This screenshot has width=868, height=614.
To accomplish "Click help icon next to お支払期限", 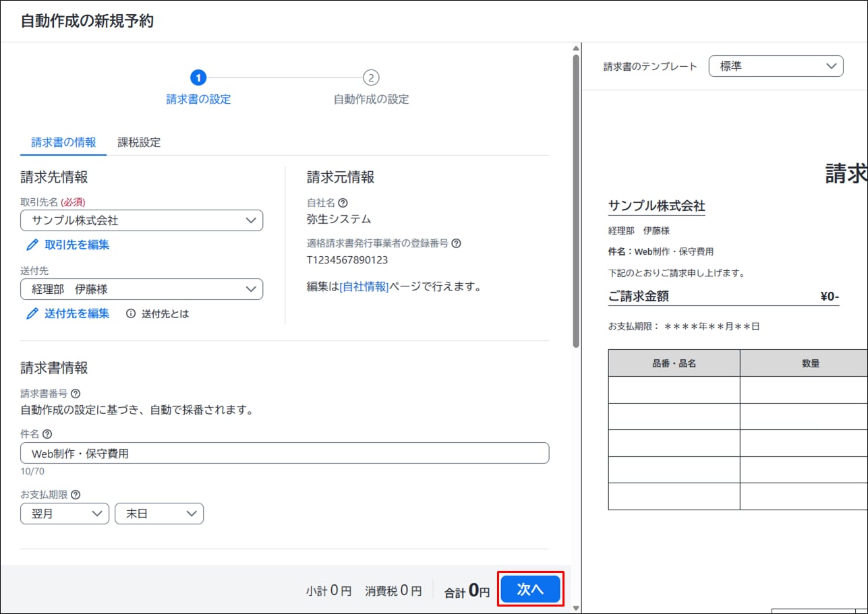I will 76,494.
